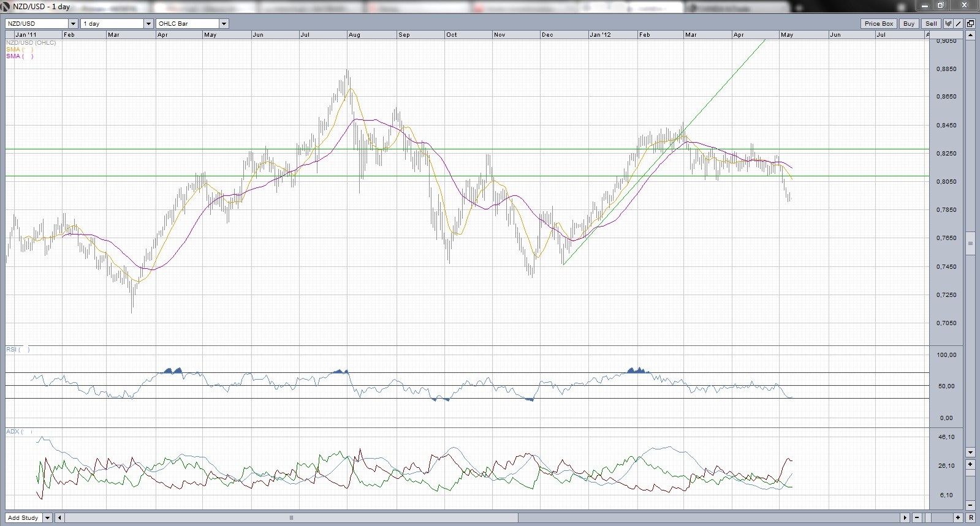
Task: Open the Add Study menu
Action: [47, 517]
